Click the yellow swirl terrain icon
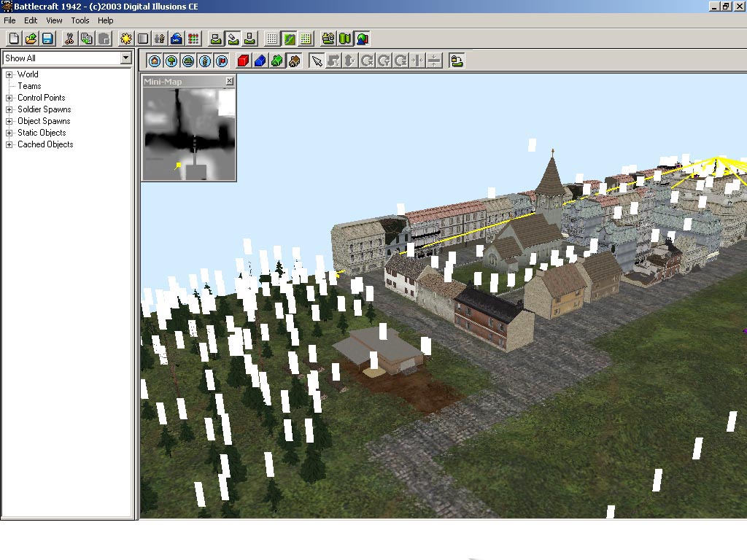This screenshot has width=747, height=560. 328,39
